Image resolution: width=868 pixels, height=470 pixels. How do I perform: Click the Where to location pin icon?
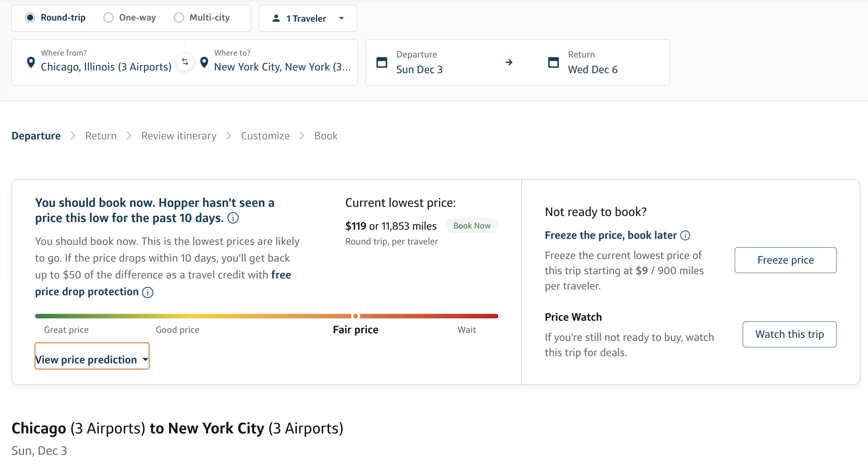coord(204,62)
